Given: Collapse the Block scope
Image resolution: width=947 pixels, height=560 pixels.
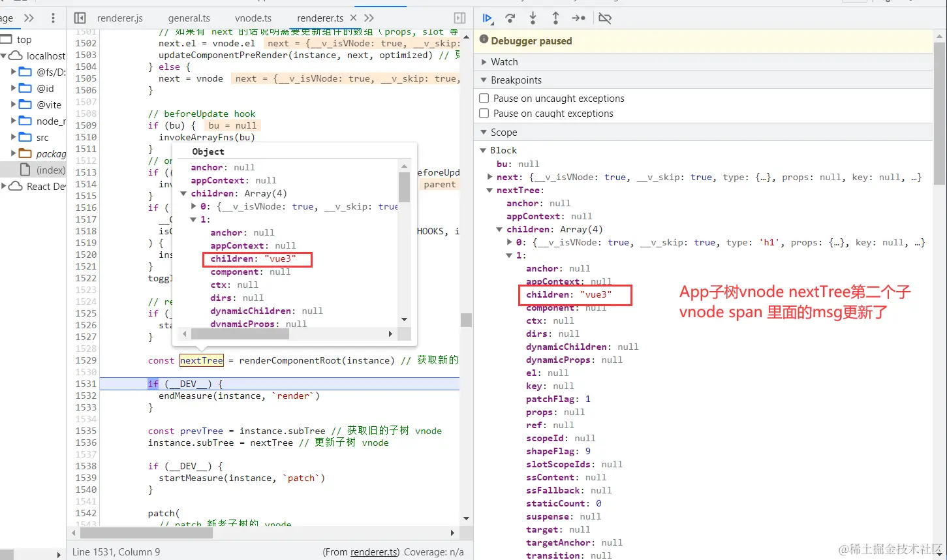Looking at the screenshot, I should (x=484, y=150).
